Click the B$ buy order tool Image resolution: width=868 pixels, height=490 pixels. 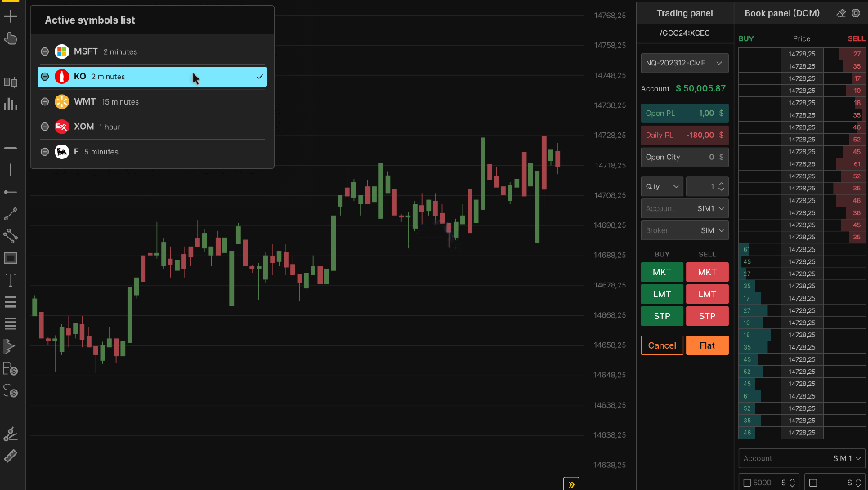point(11,369)
